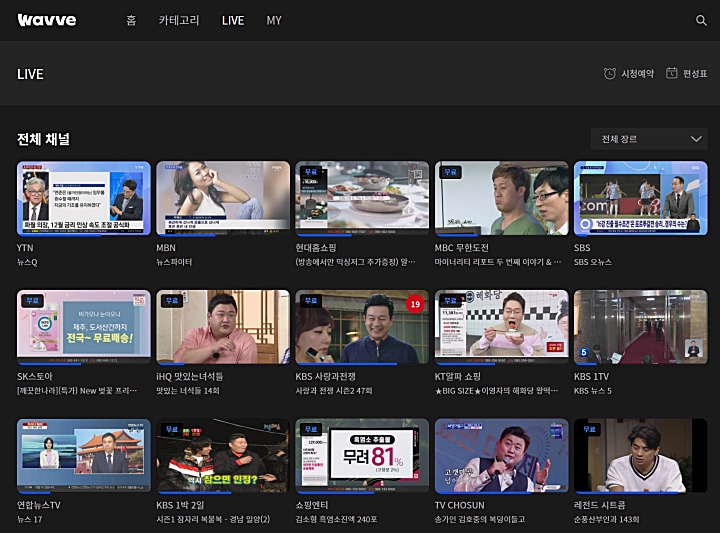
Task: Open the KT알파 쇼핑 thumbnail
Action: click(501, 327)
